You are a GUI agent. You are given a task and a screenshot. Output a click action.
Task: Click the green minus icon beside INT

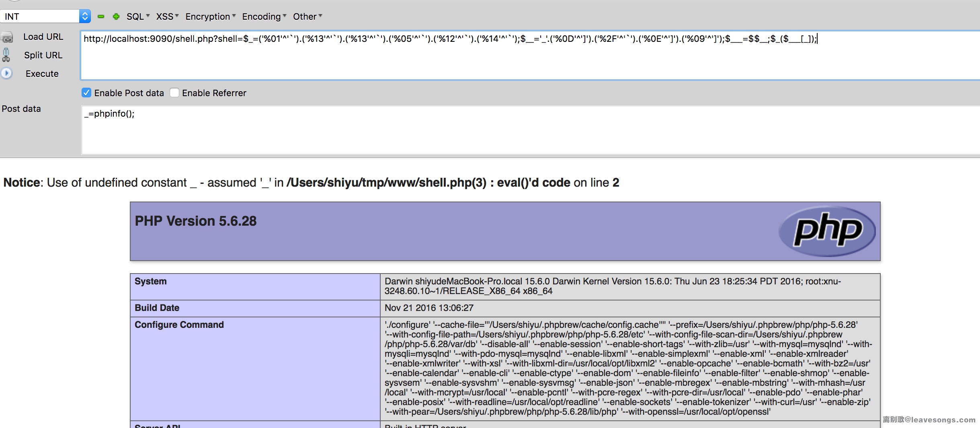click(101, 16)
